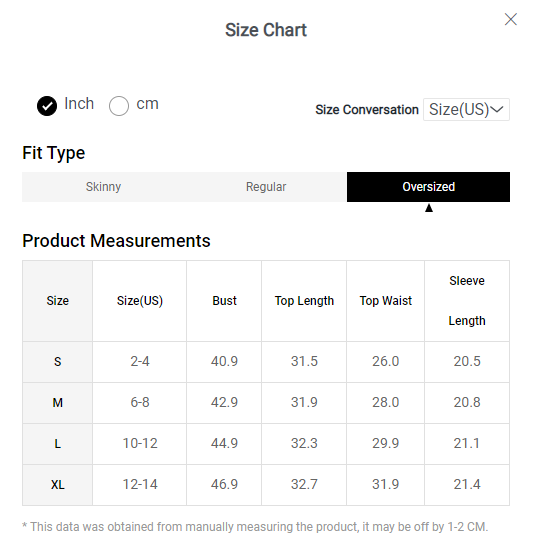The image size is (533, 552).
Task: Click the Top Waist column header
Action: coord(385,301)
